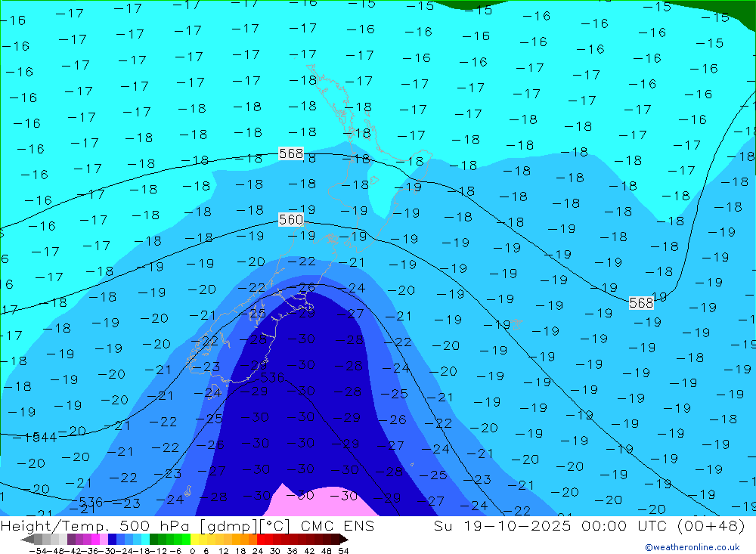Click the '00:00 UTC' time text
This screenshot has width=756, height=554.
625,525
